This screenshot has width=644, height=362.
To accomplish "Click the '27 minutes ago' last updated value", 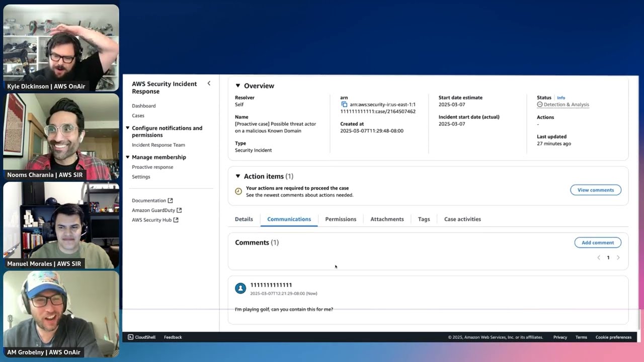I will point(554,144).
